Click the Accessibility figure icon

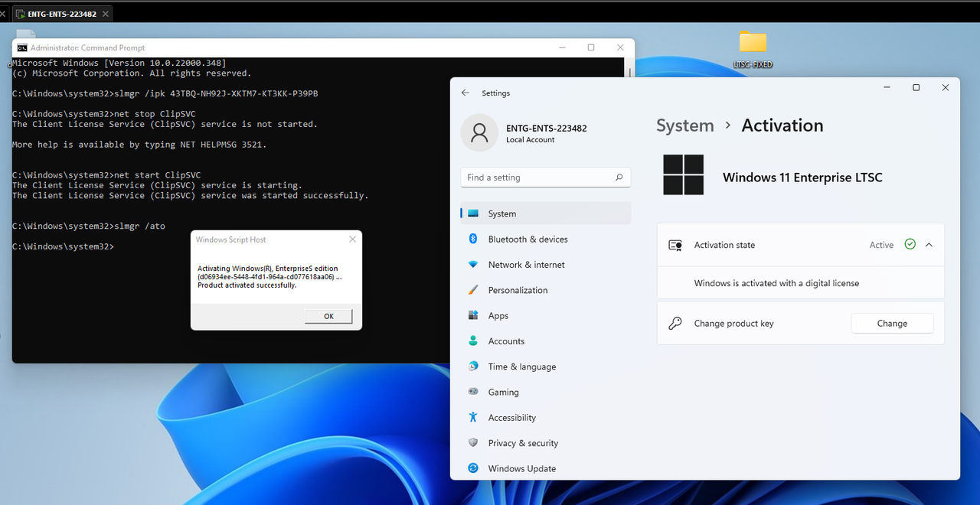click(473, 418)
